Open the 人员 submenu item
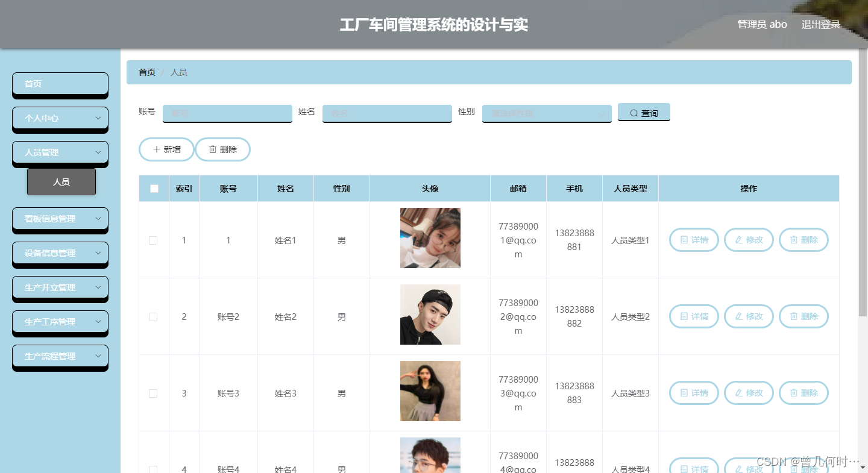Screen dimensions: 868x473 (x=61, y=181)
